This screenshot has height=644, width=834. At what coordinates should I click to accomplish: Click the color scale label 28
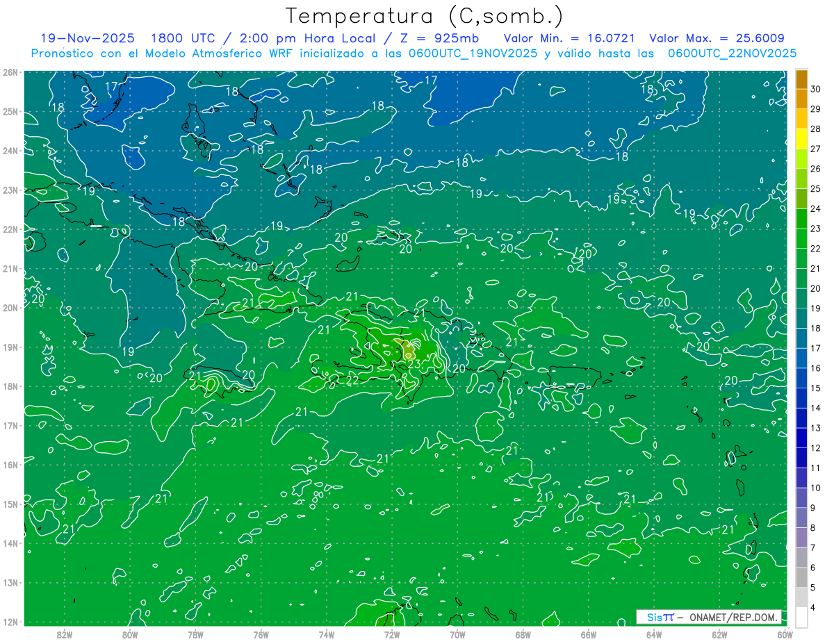pos(815,129)
